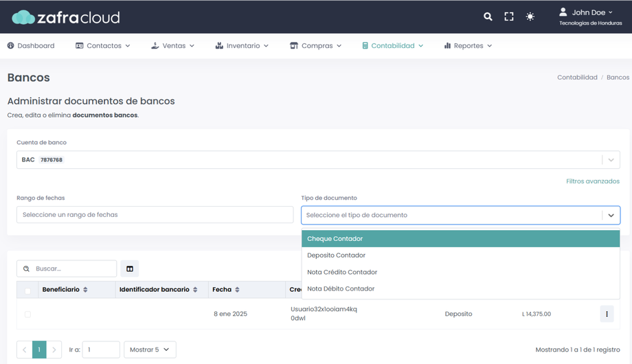Toggle fullscreen mode icon

[x=509, y=16]
